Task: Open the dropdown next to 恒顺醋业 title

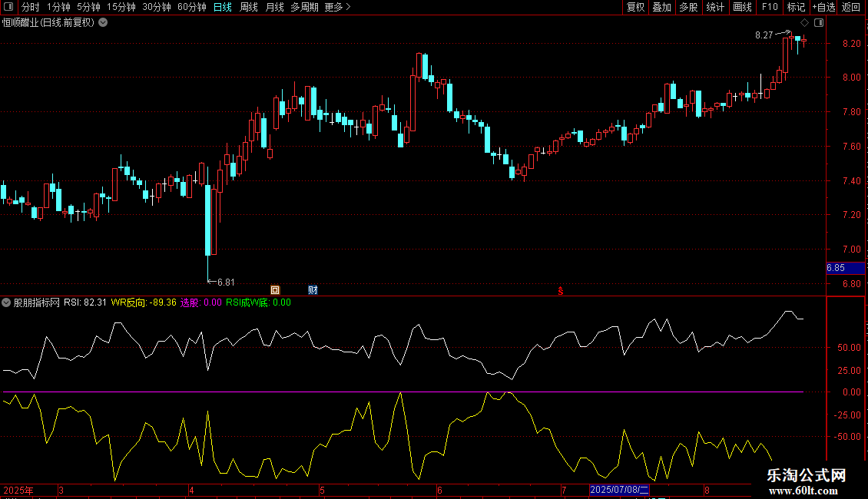Action: 103,23
